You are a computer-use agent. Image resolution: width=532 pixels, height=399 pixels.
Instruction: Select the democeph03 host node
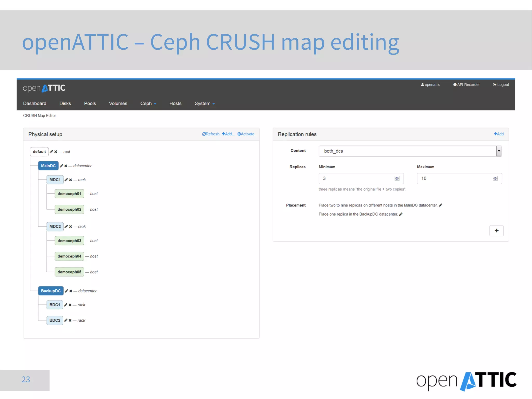[69, 241]
